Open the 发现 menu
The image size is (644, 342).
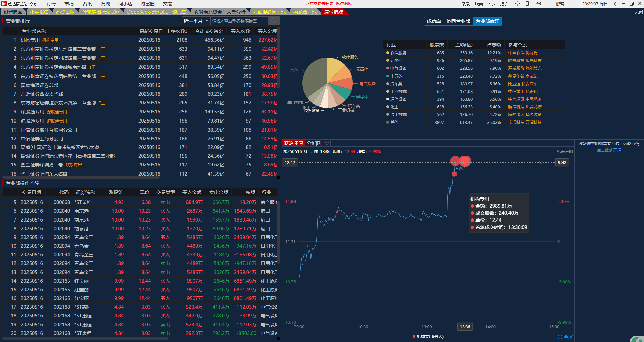click(x=105, y=4)
